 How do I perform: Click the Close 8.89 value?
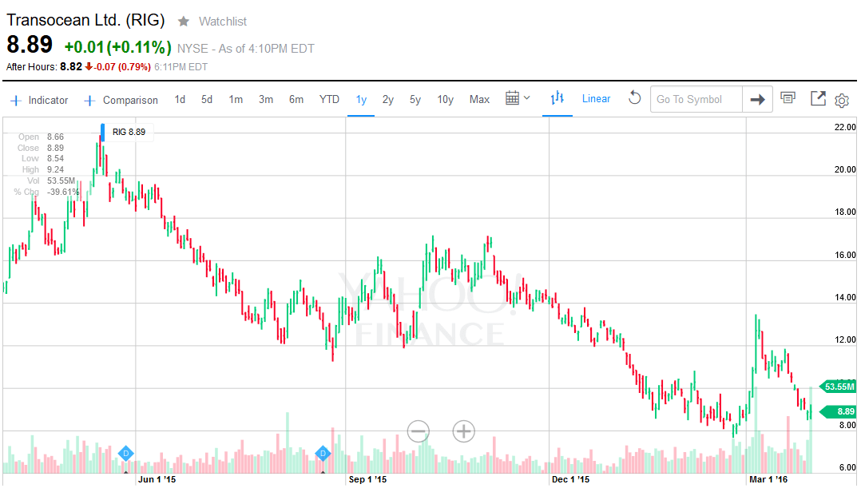coord(55,148)
